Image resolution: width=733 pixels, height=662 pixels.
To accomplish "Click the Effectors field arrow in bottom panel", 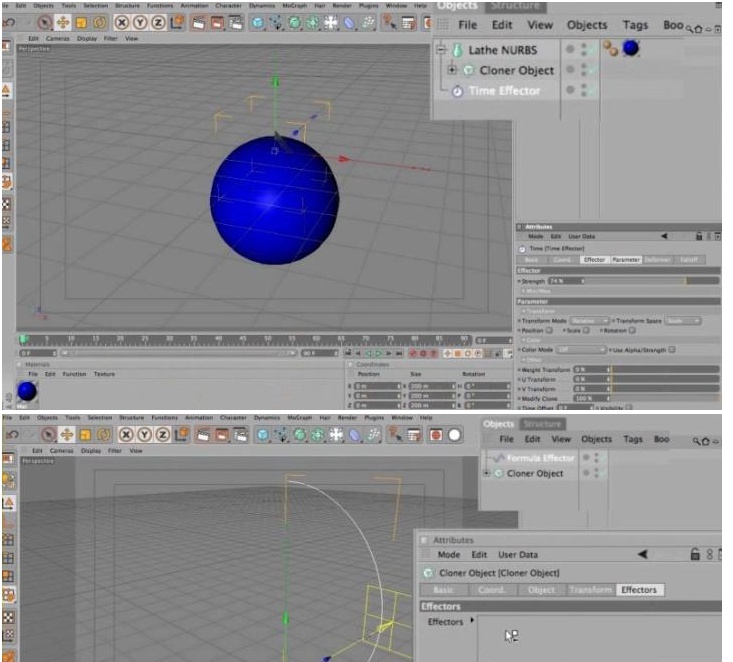I will coord(472,620).
